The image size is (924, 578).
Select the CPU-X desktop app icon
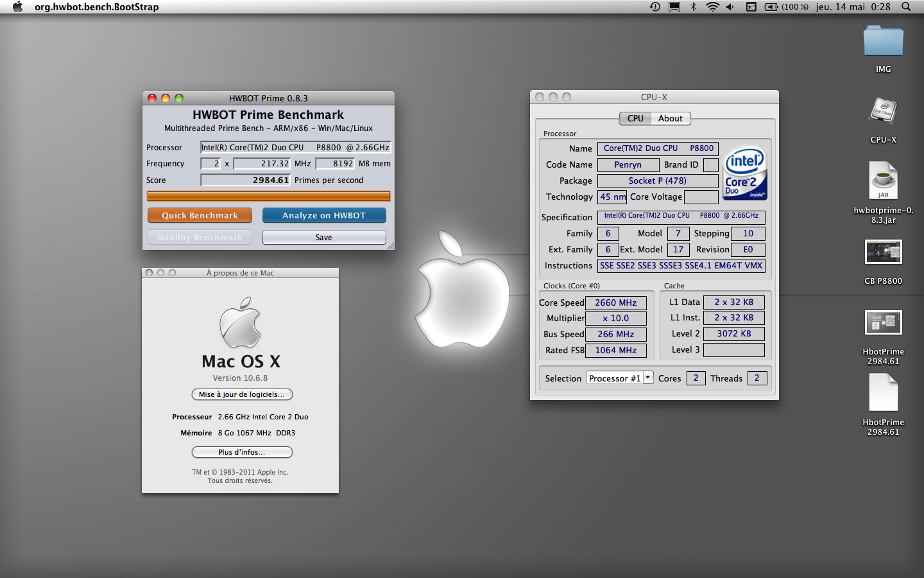[884, 111]
